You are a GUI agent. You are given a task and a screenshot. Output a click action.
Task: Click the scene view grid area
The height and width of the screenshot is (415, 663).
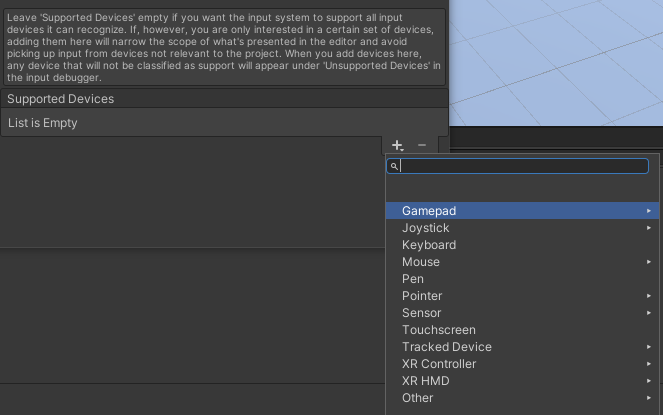pyautogui.click(x=556, y=63)
